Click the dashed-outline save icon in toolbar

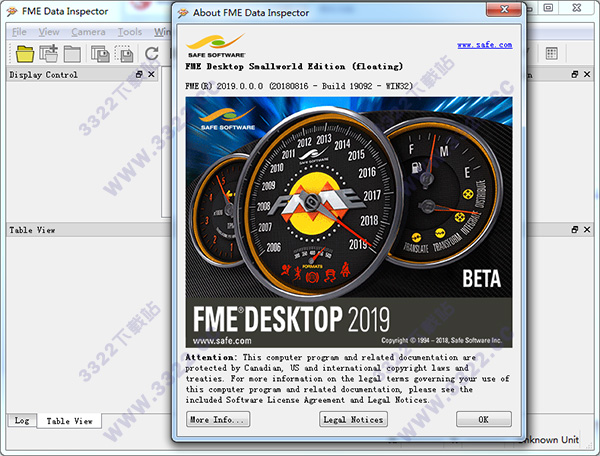coord(125,53)
